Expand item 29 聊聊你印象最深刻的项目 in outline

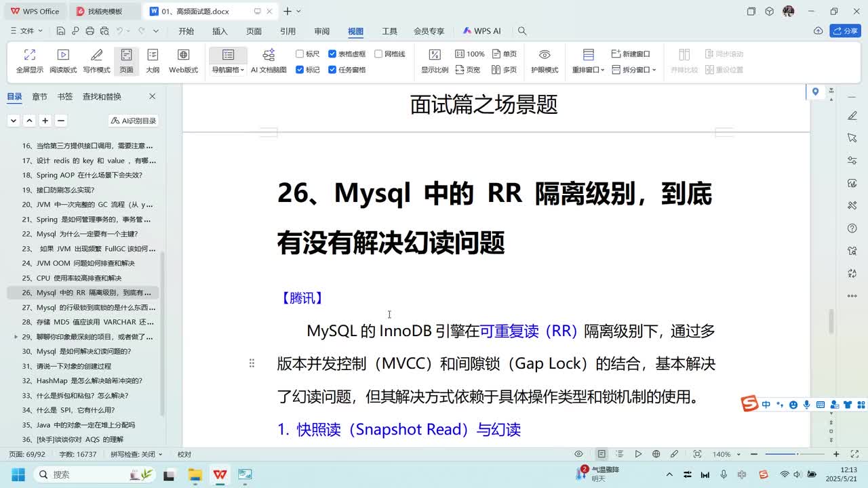(16, 337)
